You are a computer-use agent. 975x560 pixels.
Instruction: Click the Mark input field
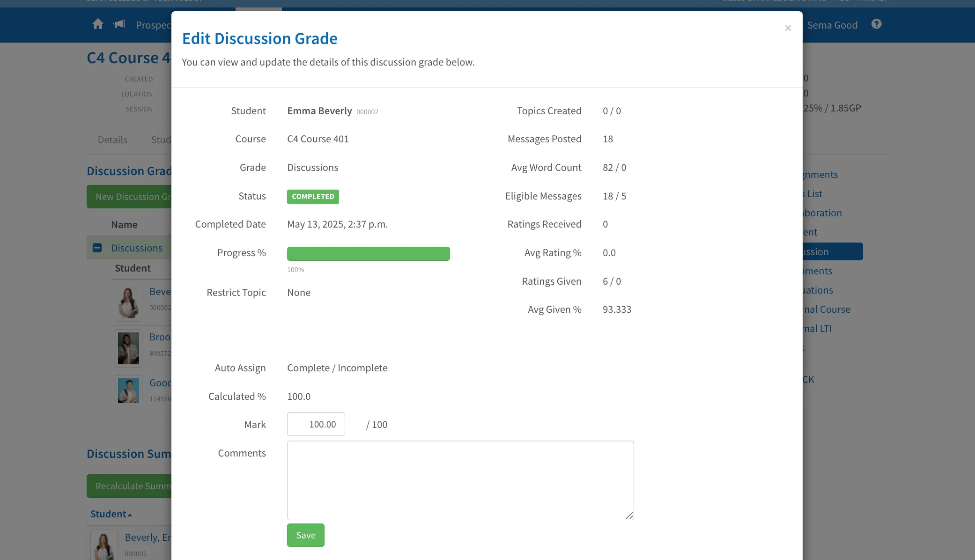(316, 424)
